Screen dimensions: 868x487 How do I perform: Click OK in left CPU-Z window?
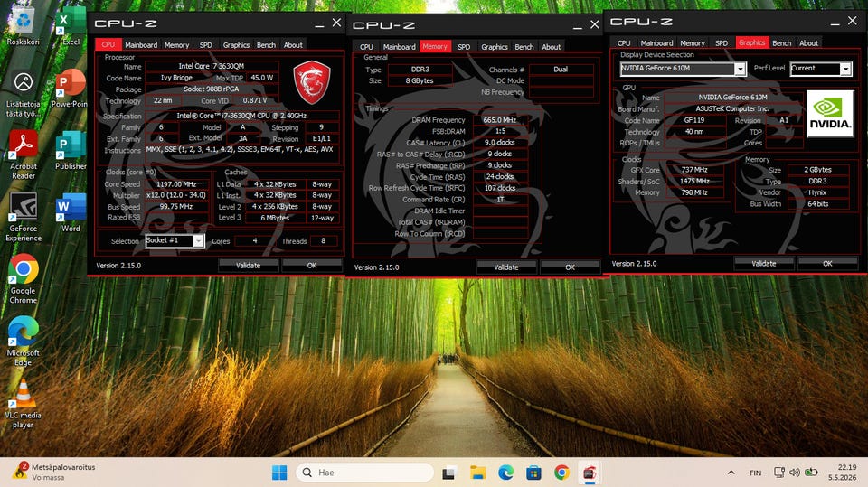click(x=312, y=265)
